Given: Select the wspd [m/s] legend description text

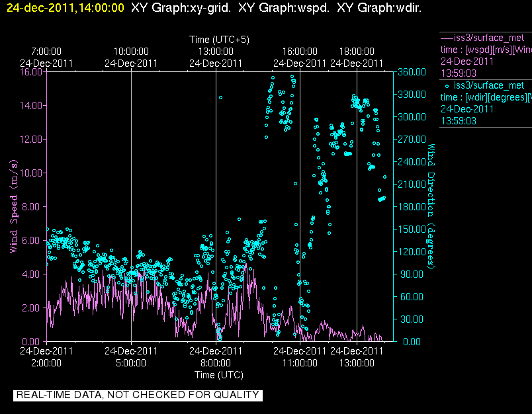Looking at the screenshot, I should [486, 50].
